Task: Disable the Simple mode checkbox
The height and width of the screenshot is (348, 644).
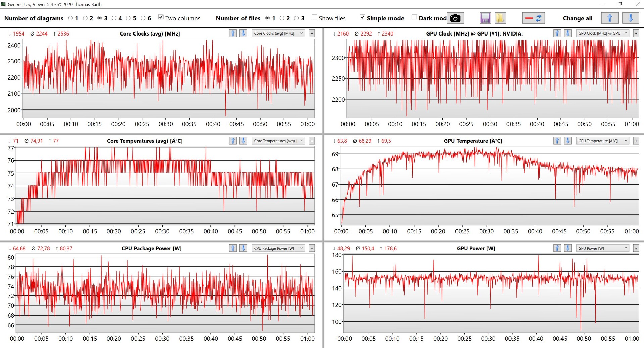Action: point(362,17)
